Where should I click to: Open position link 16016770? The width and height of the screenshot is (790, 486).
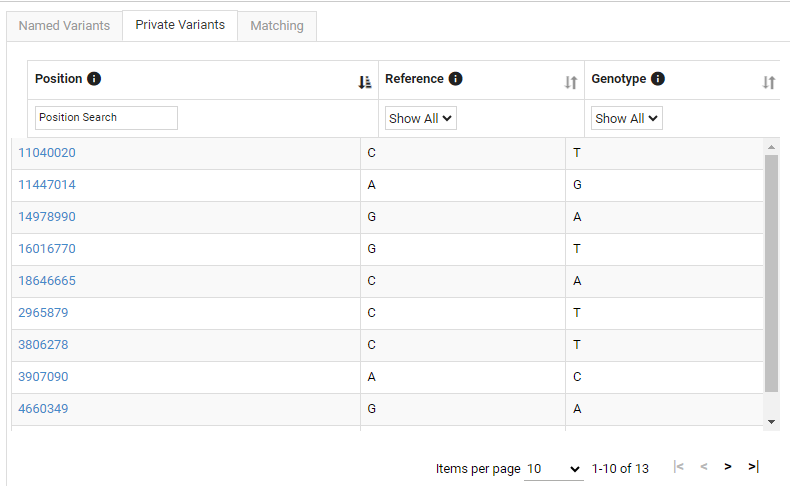tap(47, 249)
